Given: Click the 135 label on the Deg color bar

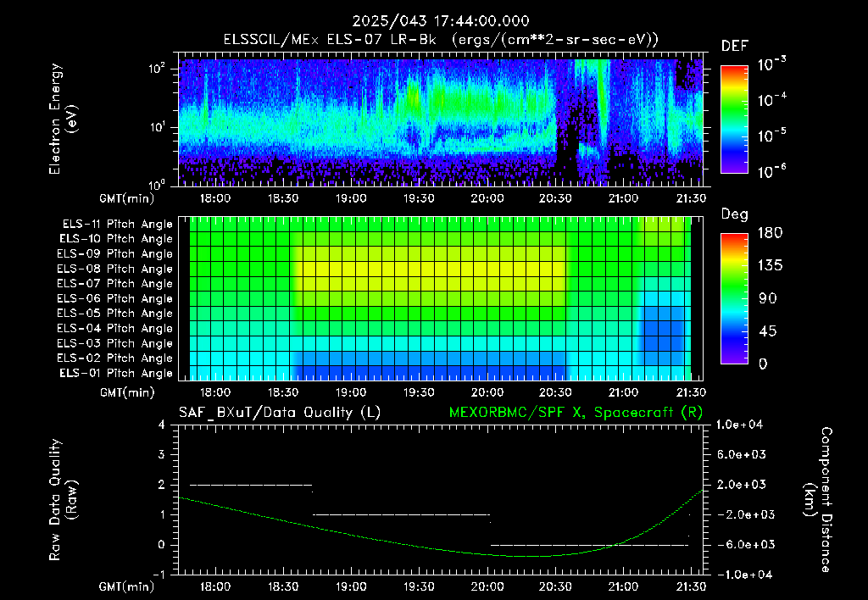Looking at the screenshot, I should (x=770, y=266).
